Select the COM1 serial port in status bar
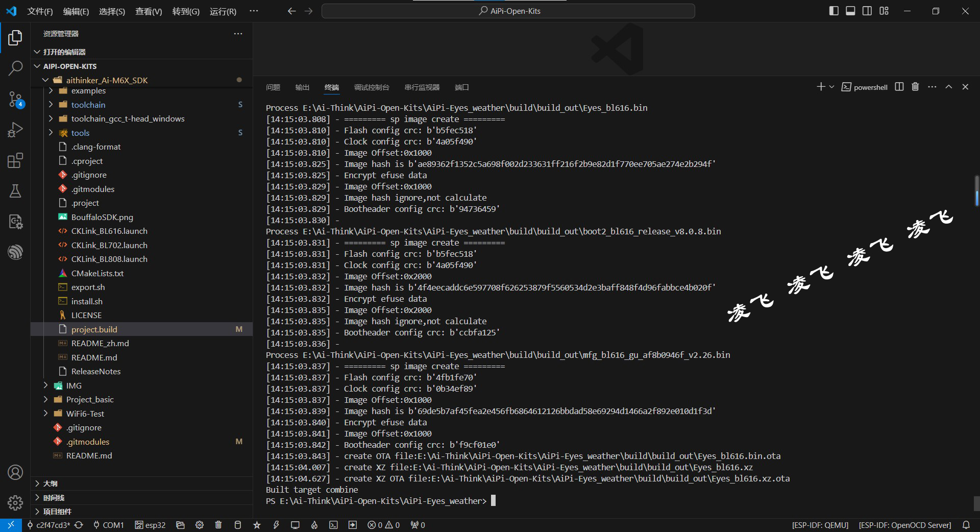Screen dimensions: 980x532 click(x=108, y=525)
